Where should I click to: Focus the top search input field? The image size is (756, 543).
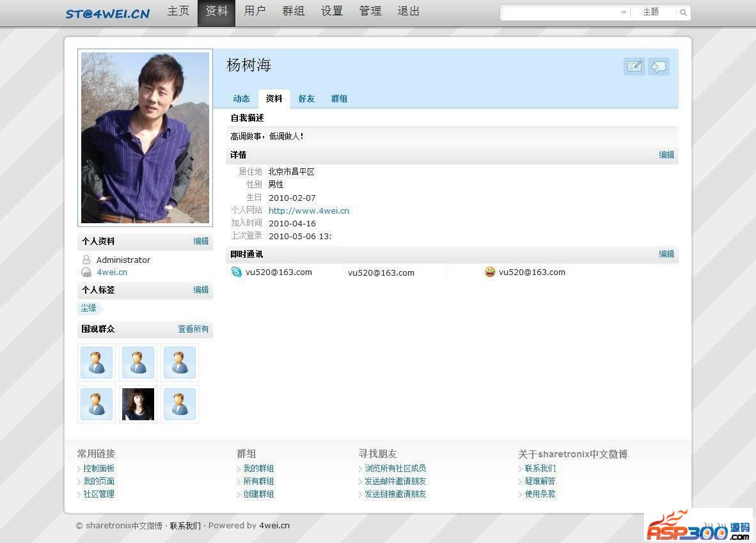[x=560, y=12]
